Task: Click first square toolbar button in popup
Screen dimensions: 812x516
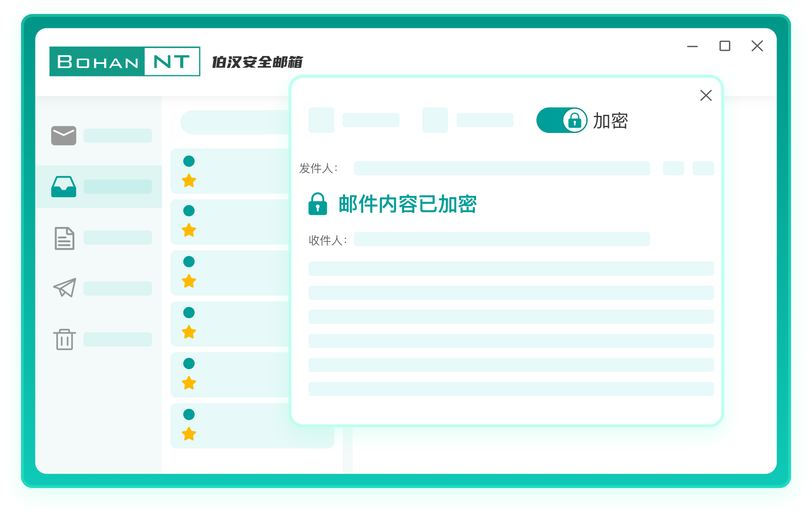Action: [321, 120]
